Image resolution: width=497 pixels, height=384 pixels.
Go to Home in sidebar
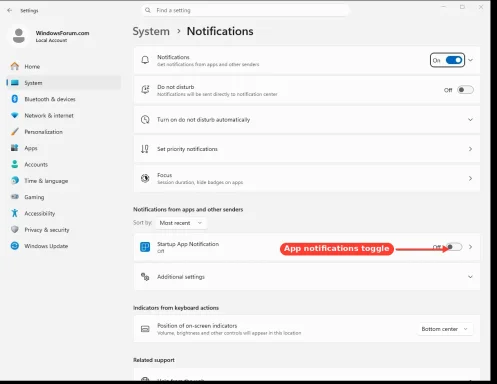(x=32, y=66)
